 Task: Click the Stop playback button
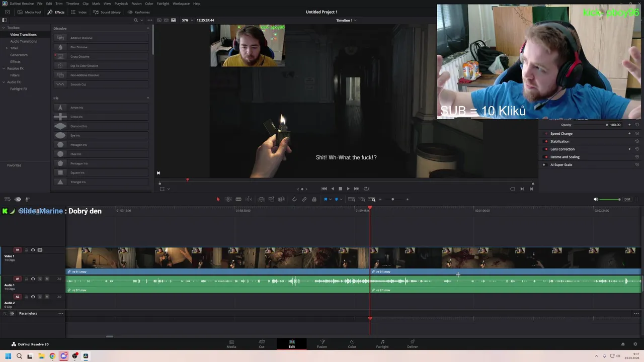pos(340,189)
